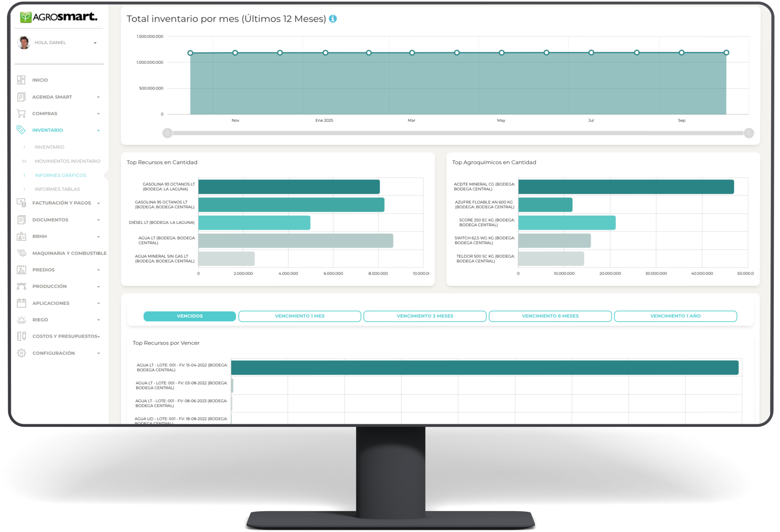This screenshot has width=780, height=532.
Task: Click the Inventario tag icon
Action: click(x=21, y=130)
